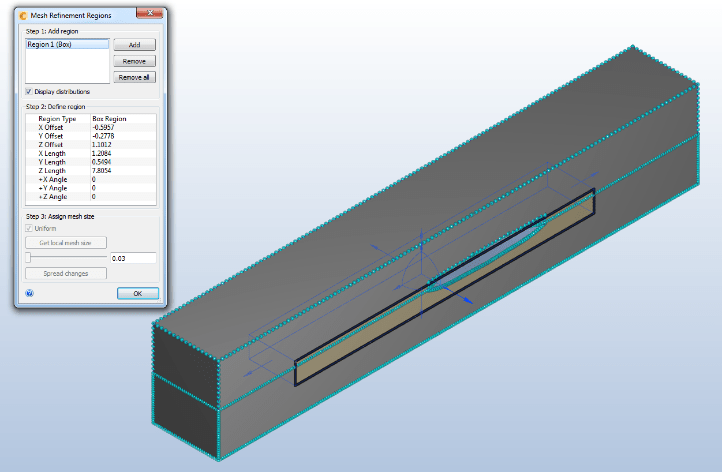Toggle Display distributions checkbox

click(x=29, y=92)
